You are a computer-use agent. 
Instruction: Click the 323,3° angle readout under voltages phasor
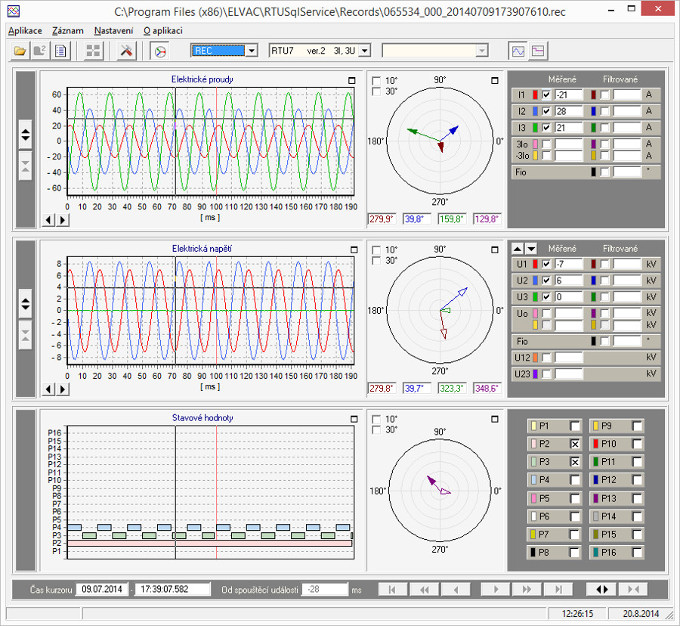pyautogui.click(x=452, y=388)
